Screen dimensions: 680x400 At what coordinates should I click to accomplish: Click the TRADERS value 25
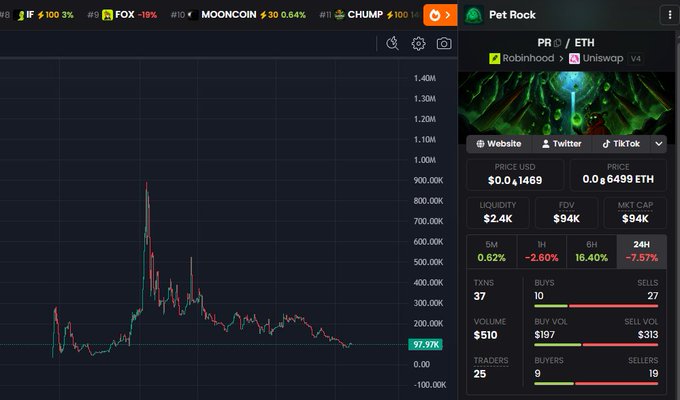tap(480, 374)
